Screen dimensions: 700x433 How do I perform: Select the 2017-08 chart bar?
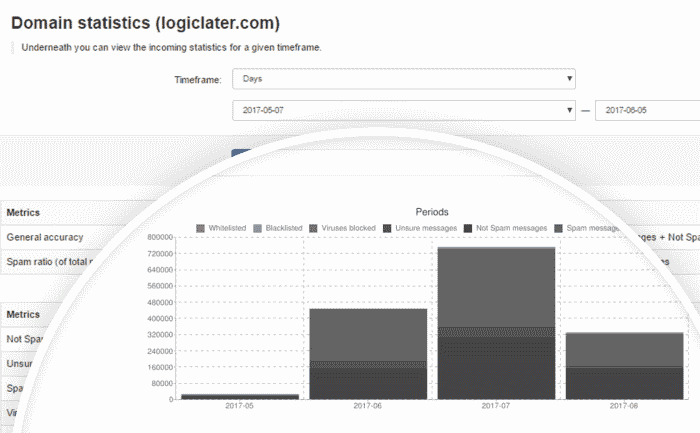point(624,365)
